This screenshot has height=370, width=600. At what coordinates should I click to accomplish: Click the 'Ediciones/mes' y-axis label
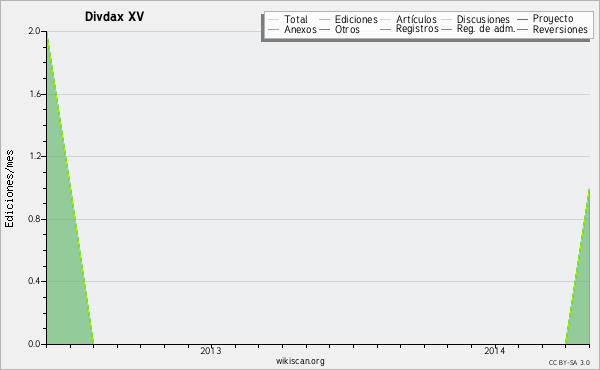pos(9,189)
